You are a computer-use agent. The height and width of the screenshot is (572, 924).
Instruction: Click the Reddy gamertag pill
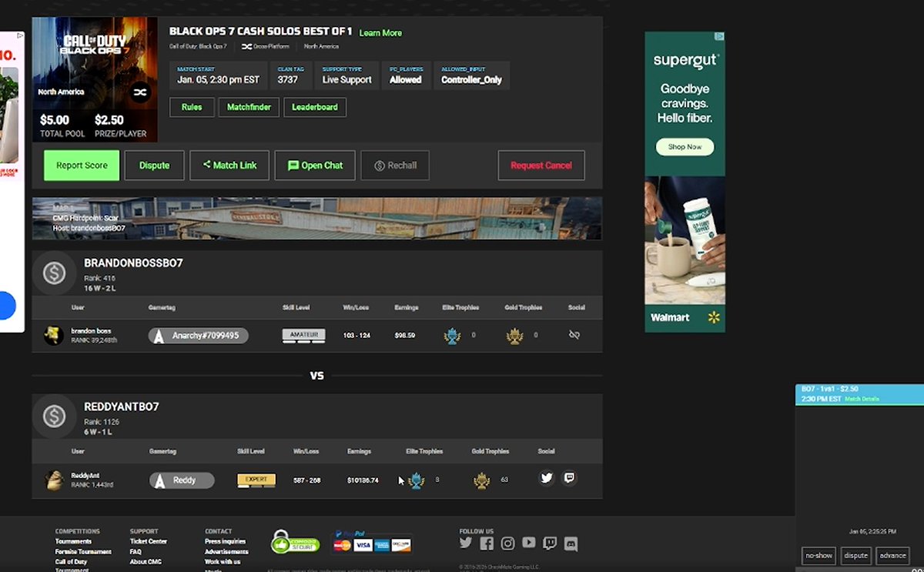pyautogui.click(x=182, y=480)
